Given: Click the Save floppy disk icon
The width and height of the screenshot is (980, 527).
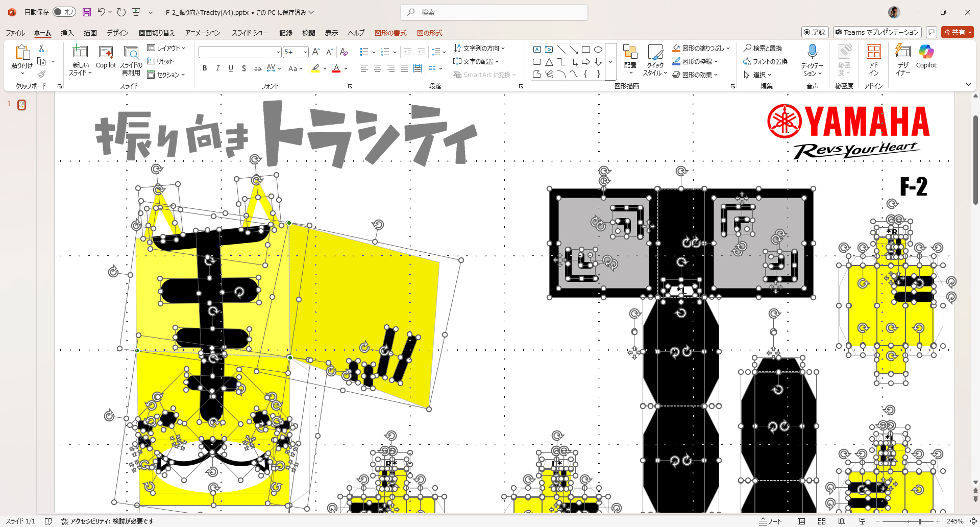Looking at the screenshot, I should (x=87, y=12).
